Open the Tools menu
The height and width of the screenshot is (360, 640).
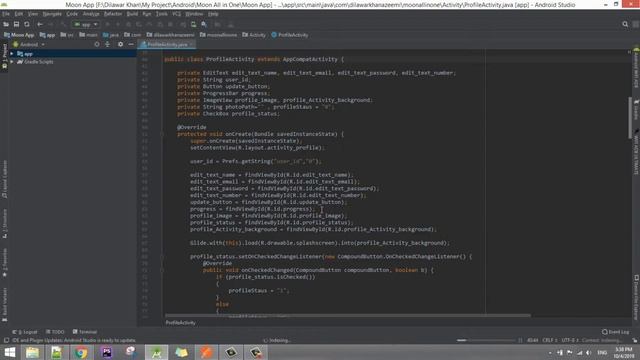pos(162,14)
